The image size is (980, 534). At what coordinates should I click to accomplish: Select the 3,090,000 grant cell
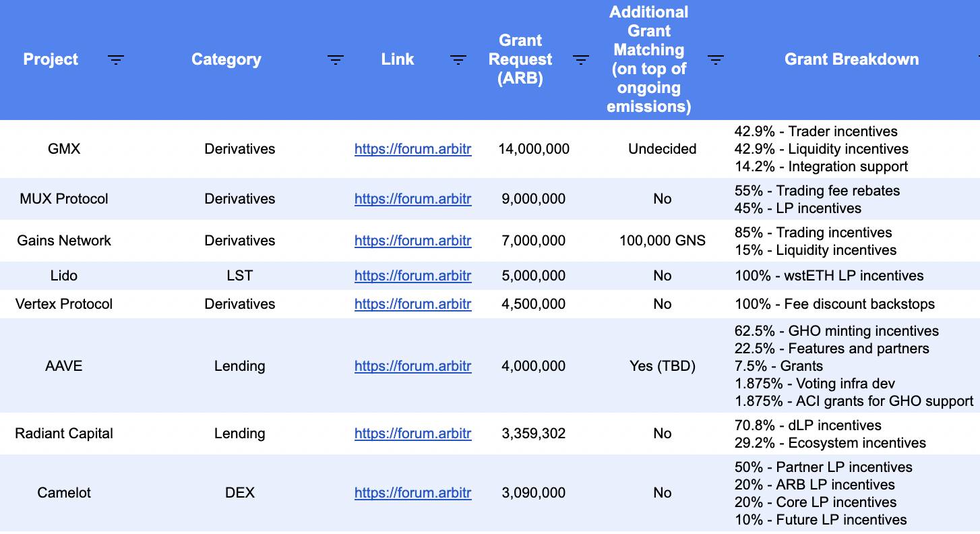click(534, 493)
